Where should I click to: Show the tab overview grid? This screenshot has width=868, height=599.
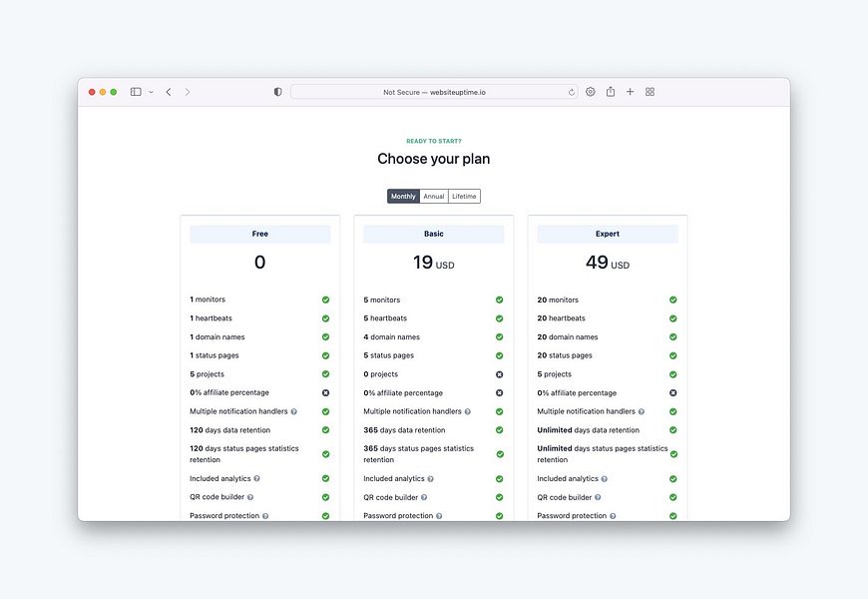[x=650, y=91]
